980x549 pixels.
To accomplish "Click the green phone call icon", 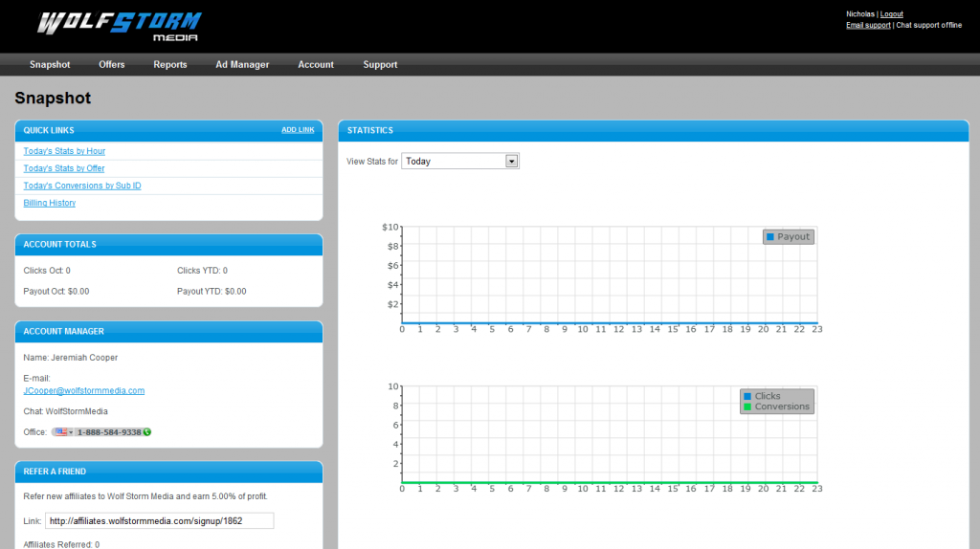I will pyautogui.click(x=147, y=432).
